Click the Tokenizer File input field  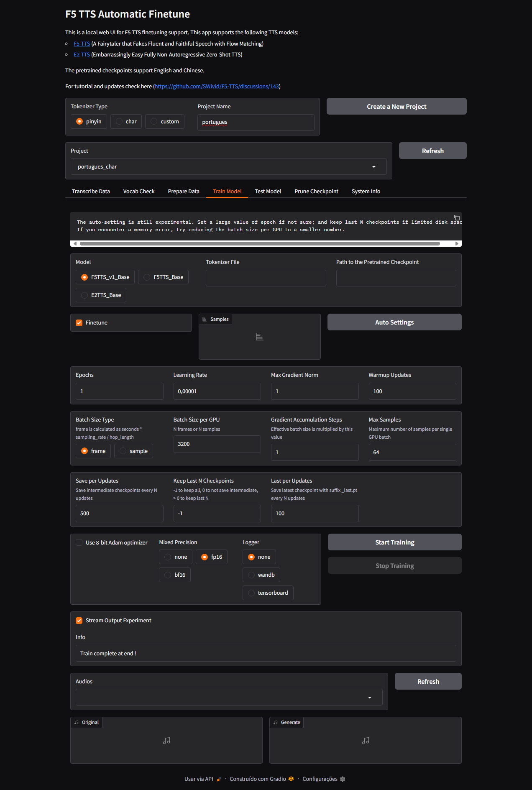pos(266,278)
